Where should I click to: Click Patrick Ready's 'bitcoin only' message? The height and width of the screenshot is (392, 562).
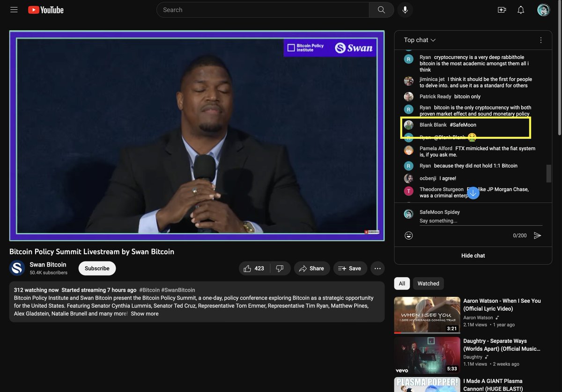point(467,96)
